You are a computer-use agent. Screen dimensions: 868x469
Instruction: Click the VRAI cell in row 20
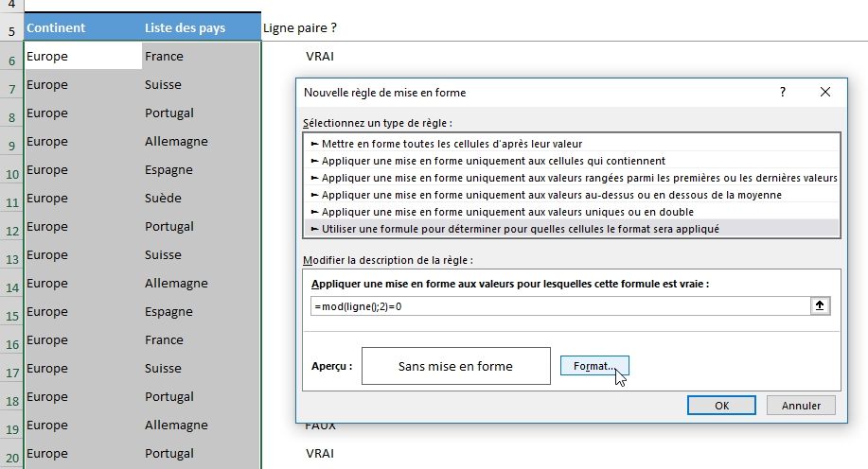coord(320,453)
